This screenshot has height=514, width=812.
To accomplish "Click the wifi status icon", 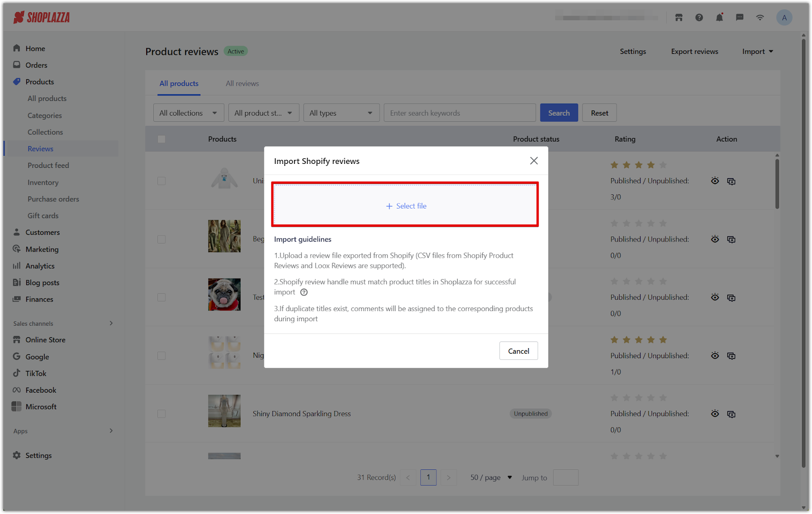I will pos(760,18).
